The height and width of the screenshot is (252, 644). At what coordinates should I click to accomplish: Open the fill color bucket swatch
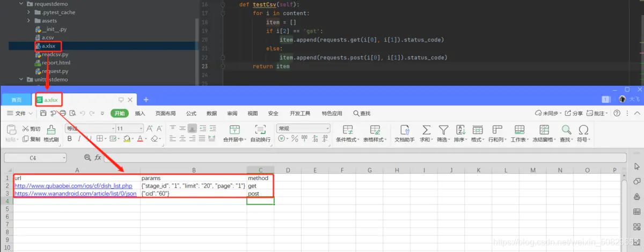click(x=127, y=139)
